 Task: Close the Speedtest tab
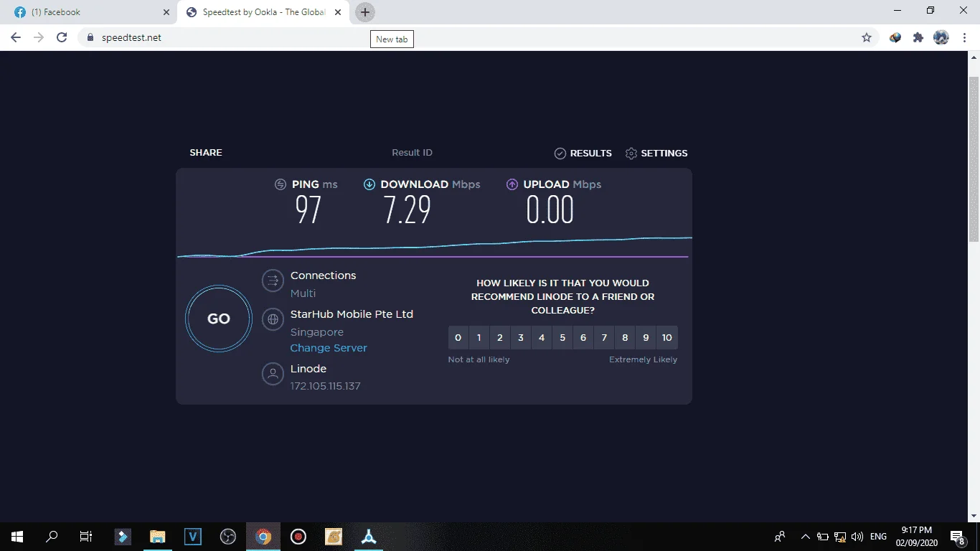338,12
